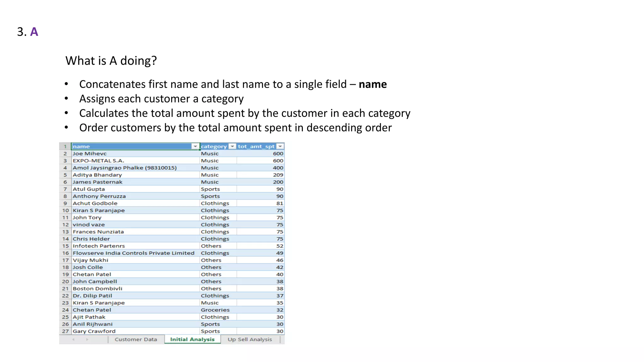Select amount 37 in Dr. Dilip Patil row
This screenshot has height=362, width=644.
tap(260, 296)
